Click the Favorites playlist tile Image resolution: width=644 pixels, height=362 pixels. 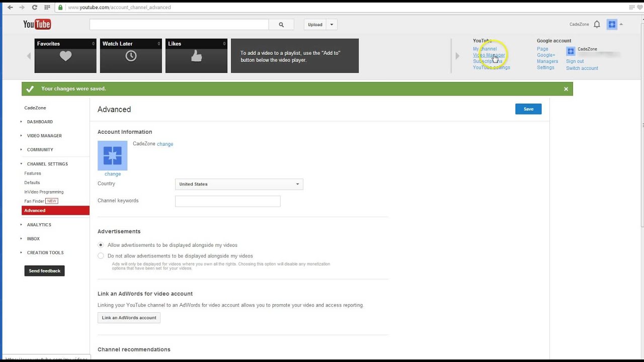[65, 56]
